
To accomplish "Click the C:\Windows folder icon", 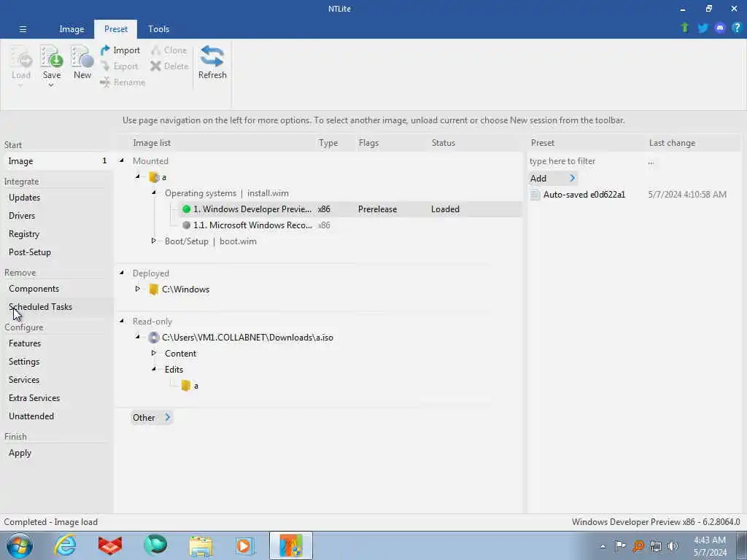I will (x=153, y=289).
